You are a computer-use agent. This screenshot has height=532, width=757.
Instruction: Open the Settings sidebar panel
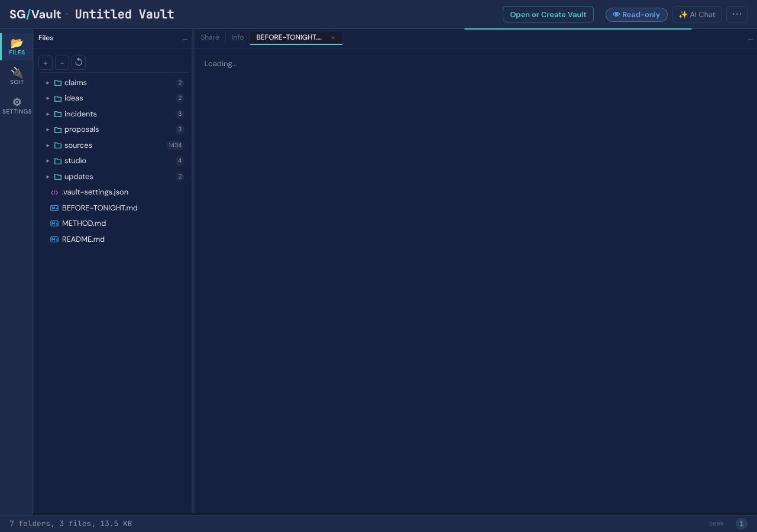pyautogui.click(x=17, y=106)
